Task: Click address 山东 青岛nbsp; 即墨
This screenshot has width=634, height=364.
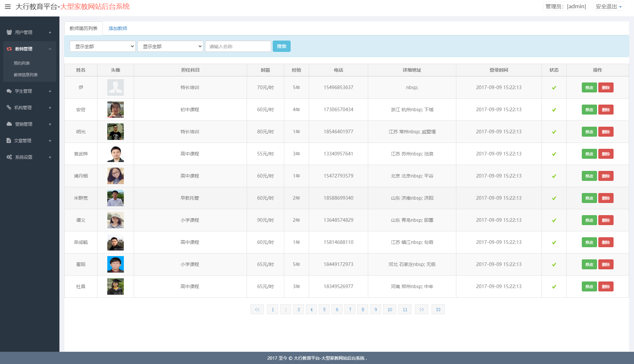Action: click(x=412, y=220)
